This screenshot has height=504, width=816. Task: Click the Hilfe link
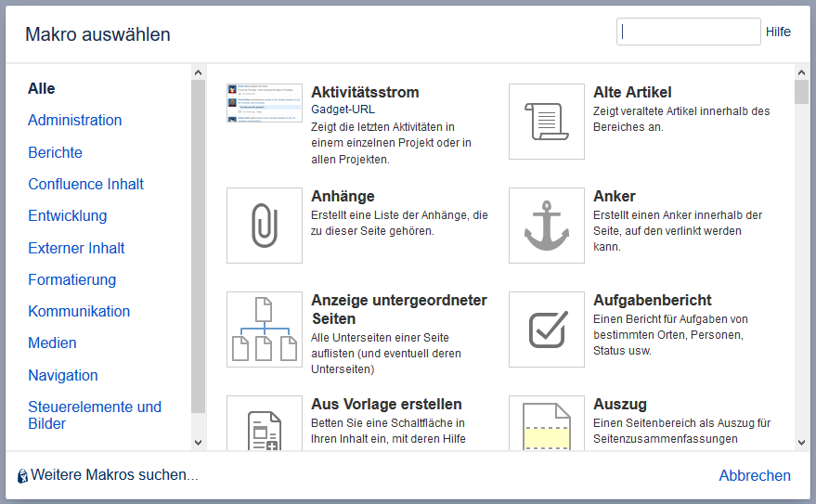coord(778,32)
